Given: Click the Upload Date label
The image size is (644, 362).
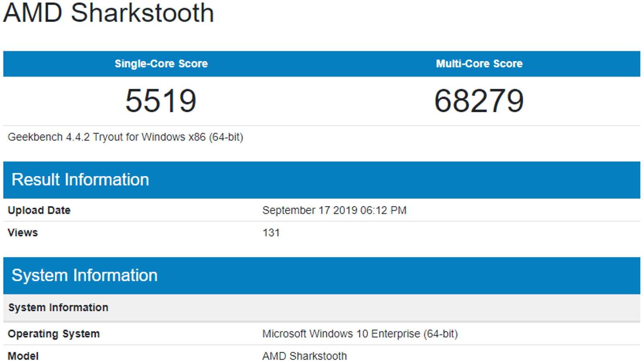Looking at the screenshot, I should (39, 210).
